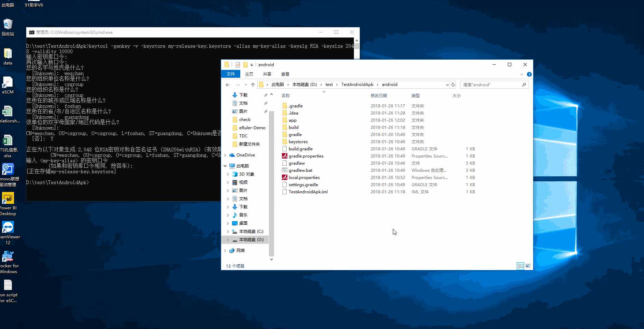Viewport: 644px width, 329px height.
Task: Select the local.properties file icon
Action: coord(285,177)
